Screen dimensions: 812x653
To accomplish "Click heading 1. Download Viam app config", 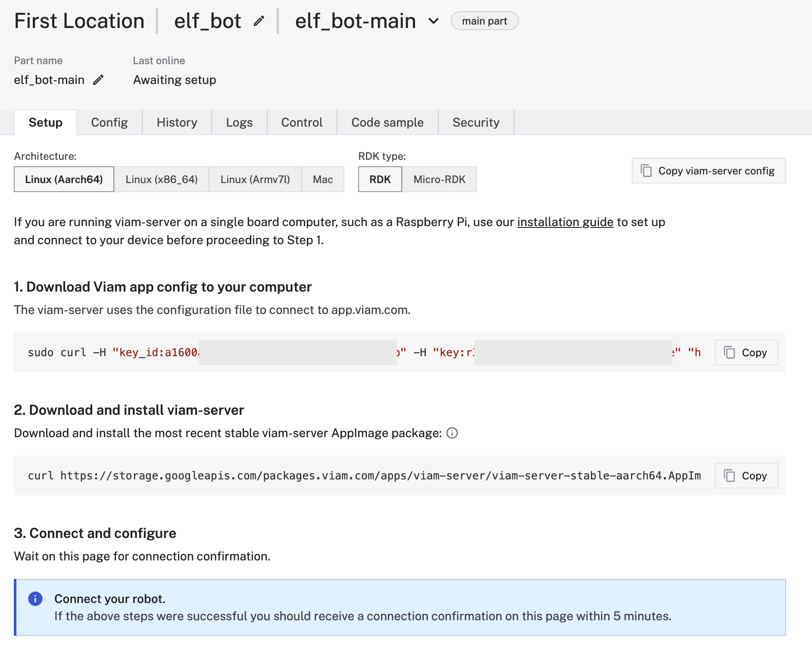I will tap(163, 287).
